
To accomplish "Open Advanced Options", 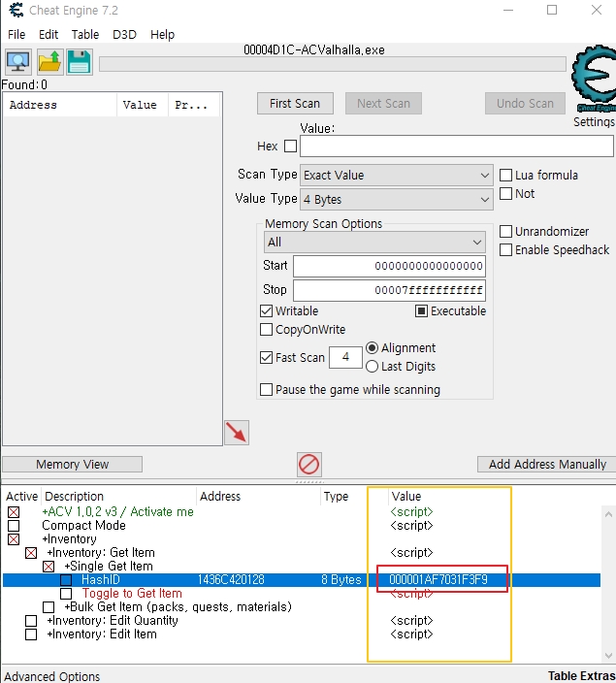I will tap(51, 676).
